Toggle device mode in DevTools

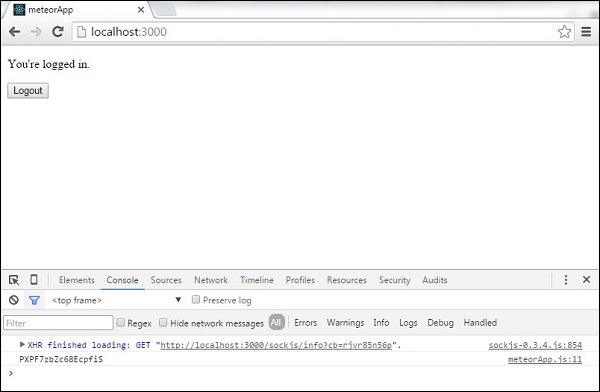pyautogui.click(x=34, y=280)
